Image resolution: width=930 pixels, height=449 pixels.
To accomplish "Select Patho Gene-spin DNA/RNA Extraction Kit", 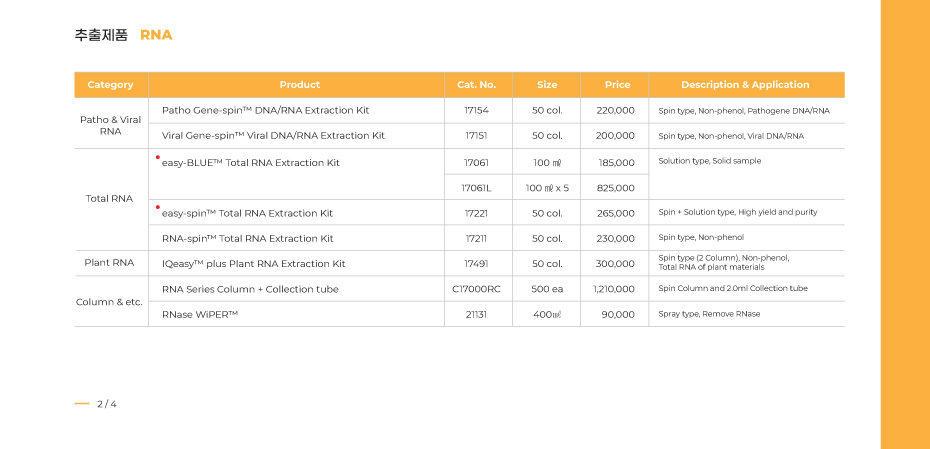I will [x=265, y=110].
